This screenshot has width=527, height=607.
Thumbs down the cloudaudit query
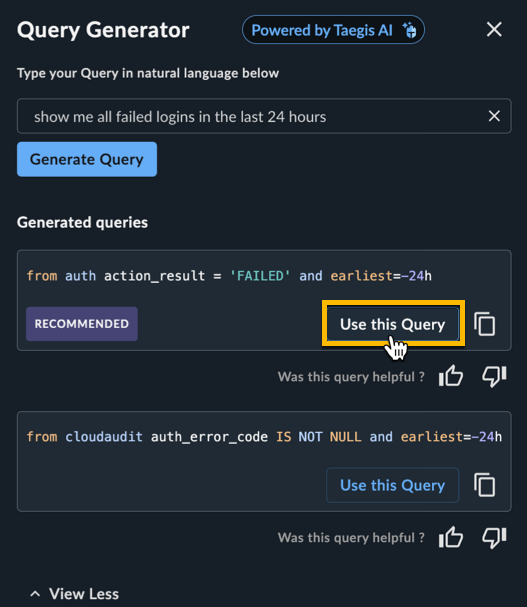coord(494,537)
